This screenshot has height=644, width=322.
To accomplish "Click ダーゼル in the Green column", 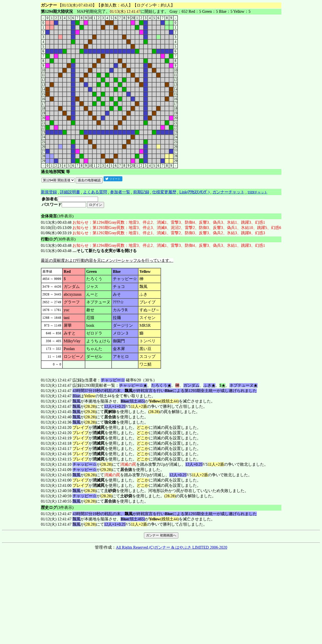I will pyautogui.click(x=98, y=357).
